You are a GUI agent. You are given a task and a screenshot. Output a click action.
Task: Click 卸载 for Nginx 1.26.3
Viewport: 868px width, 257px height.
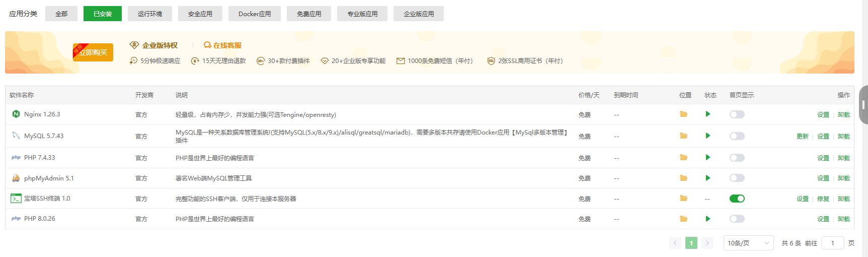844,115
